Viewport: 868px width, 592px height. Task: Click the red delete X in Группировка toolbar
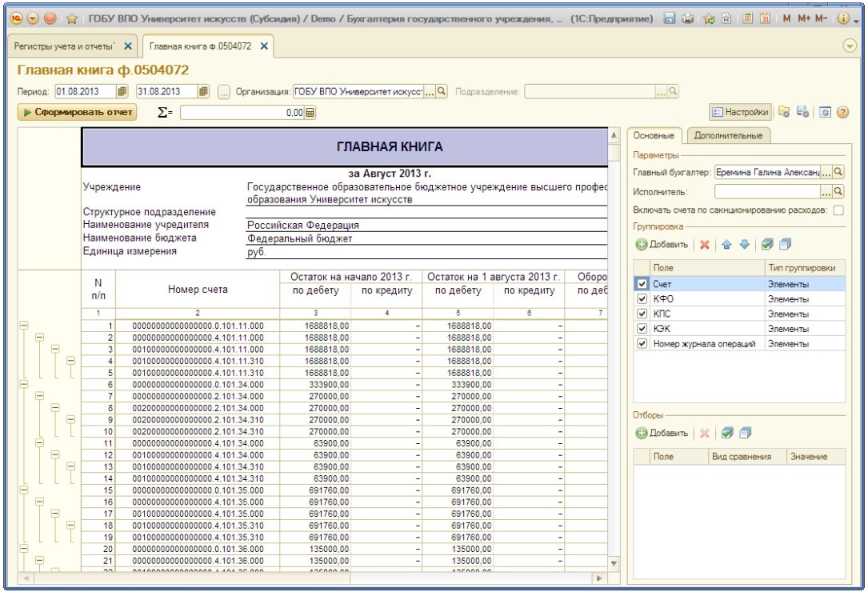(705, 244)
